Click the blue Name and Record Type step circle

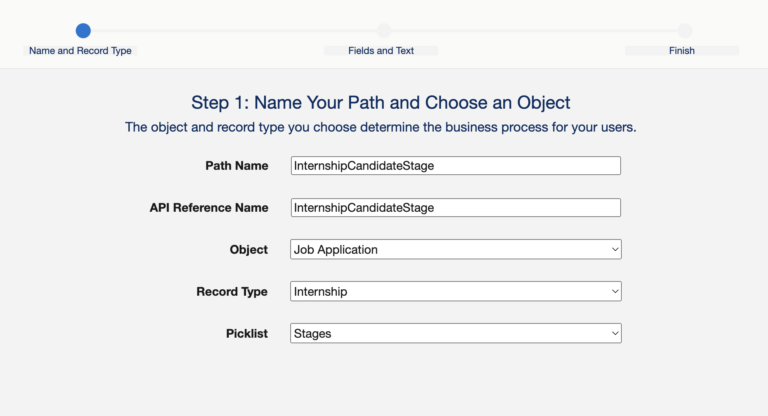point(83,31)
